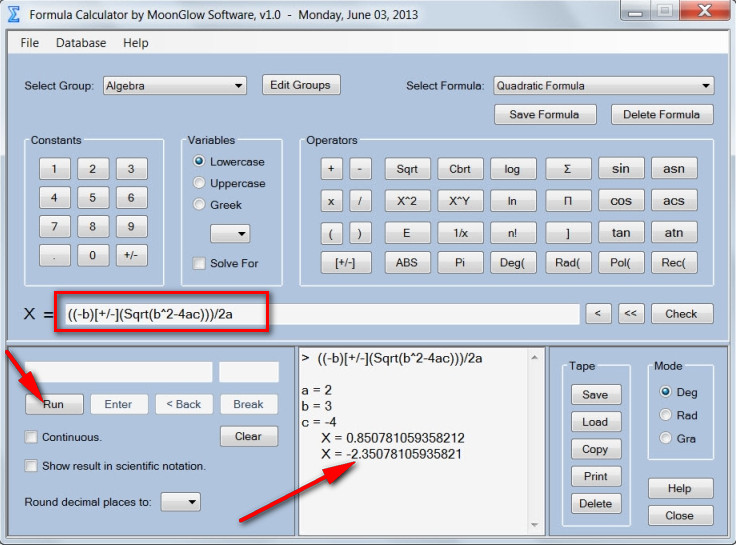
Task: Click the Edit Groups button
Action: coord(301,85)
